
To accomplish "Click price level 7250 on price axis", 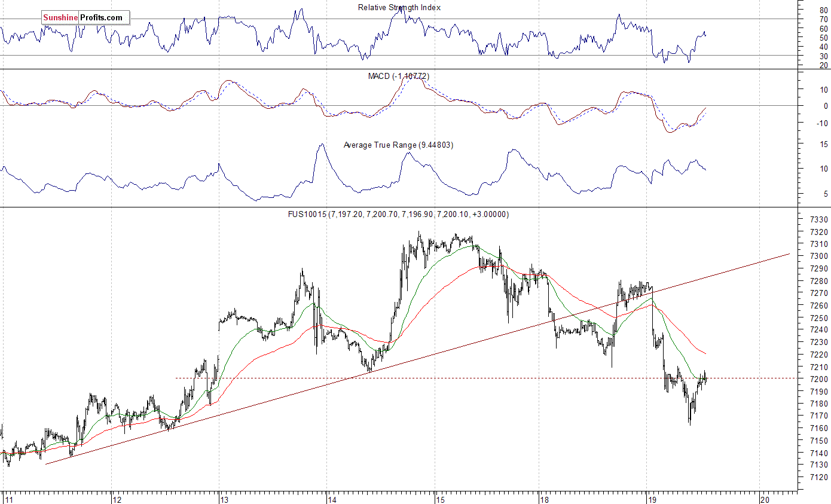I will pyautogui.click(x=818, y=317).
